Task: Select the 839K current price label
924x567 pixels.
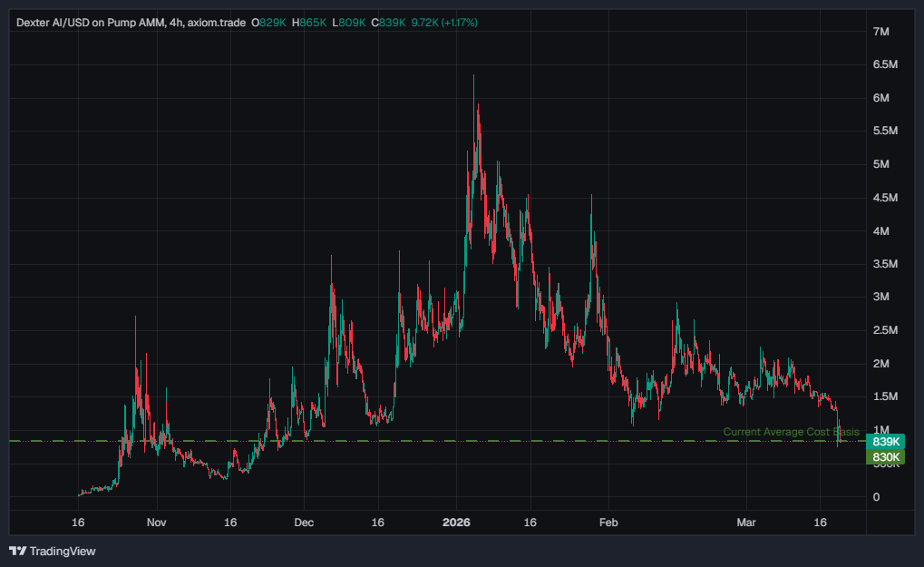Action: (886, 442)
